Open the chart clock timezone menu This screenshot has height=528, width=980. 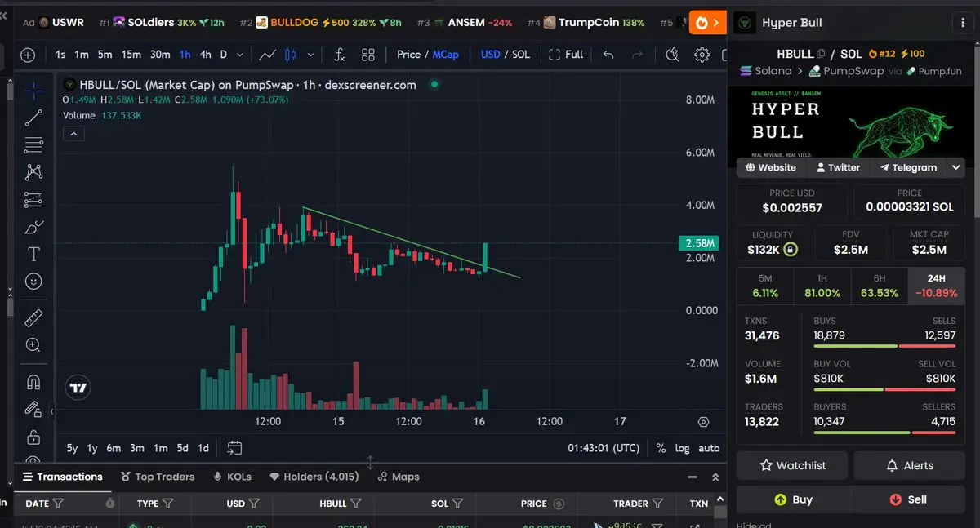604,448
